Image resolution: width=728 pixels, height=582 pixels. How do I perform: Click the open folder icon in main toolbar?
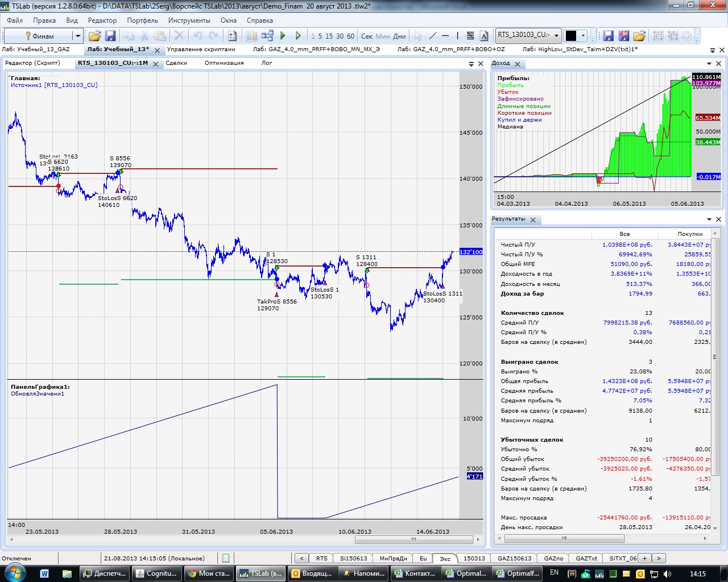(94, 36)
